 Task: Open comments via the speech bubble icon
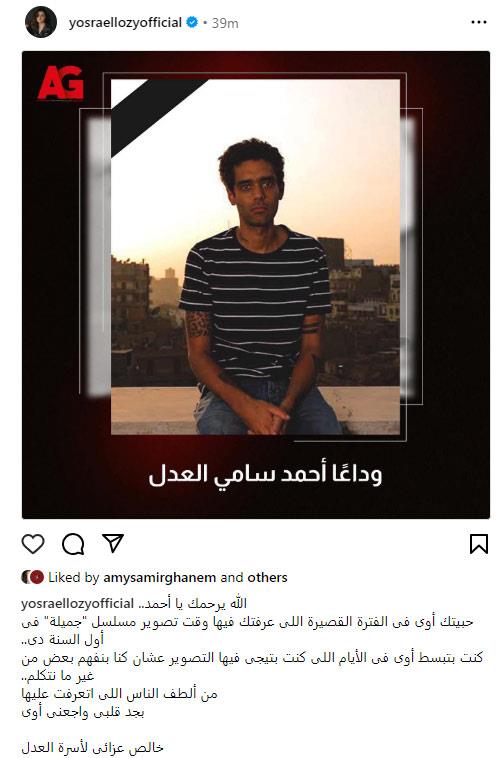73,544
